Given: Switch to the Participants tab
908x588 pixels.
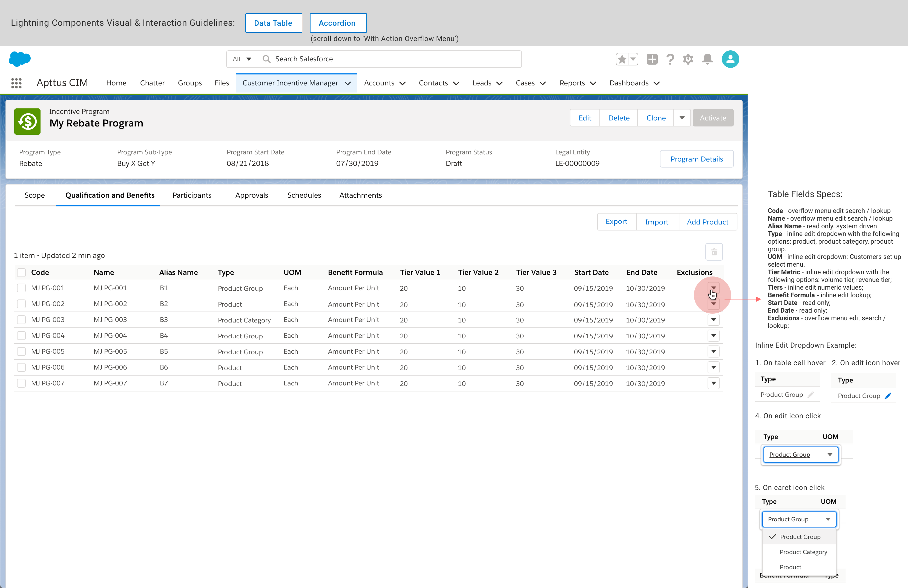Looking at the screenshot, I should point(191,195).
